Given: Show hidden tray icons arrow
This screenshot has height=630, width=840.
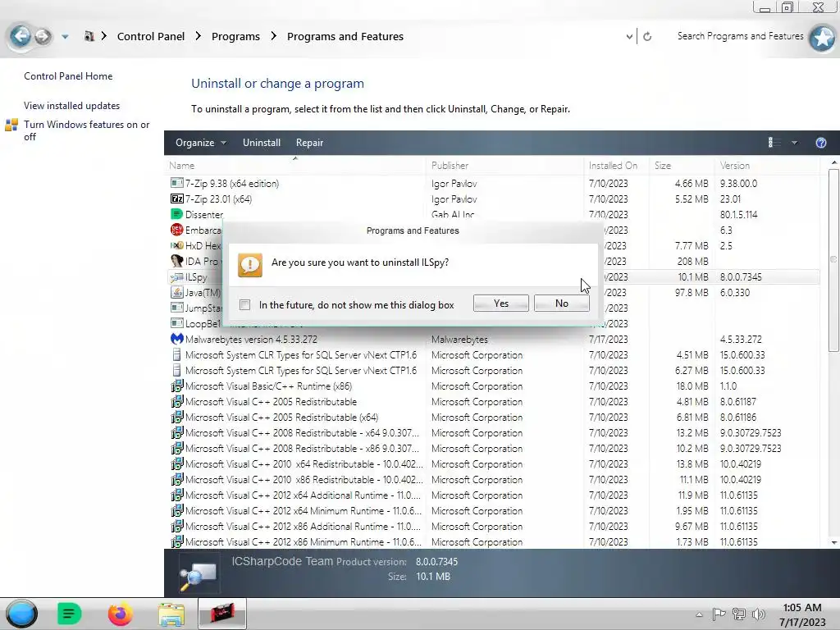Looking at the screenshot, I should pos(699,614).
